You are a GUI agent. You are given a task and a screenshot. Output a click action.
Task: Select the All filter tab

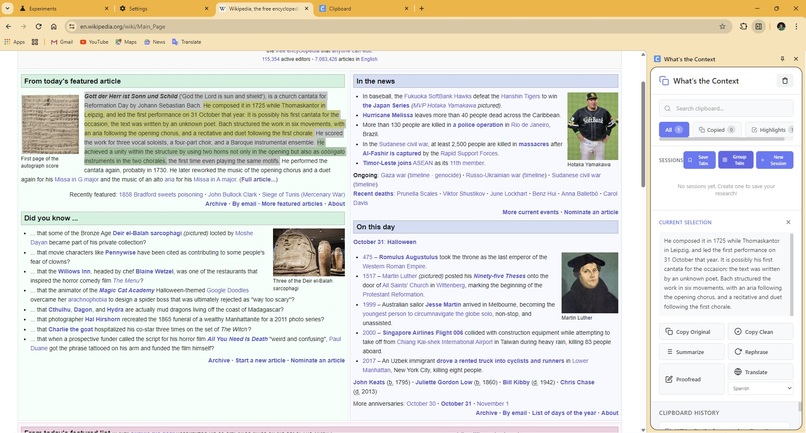(x=673, y=130)
